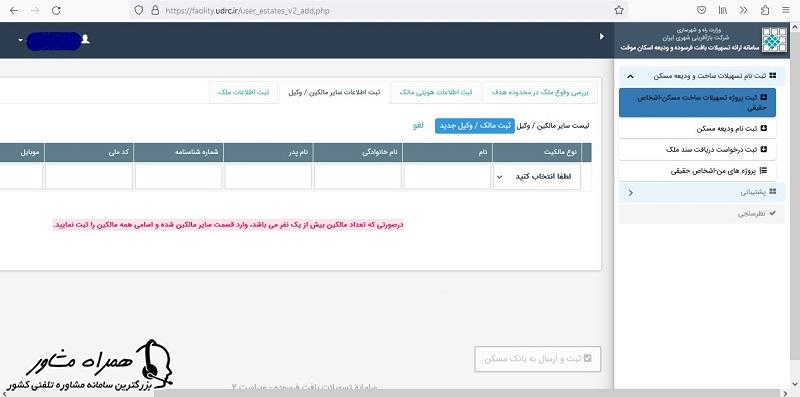Click the نام خانوادگی input field

(x=357, y=177)
